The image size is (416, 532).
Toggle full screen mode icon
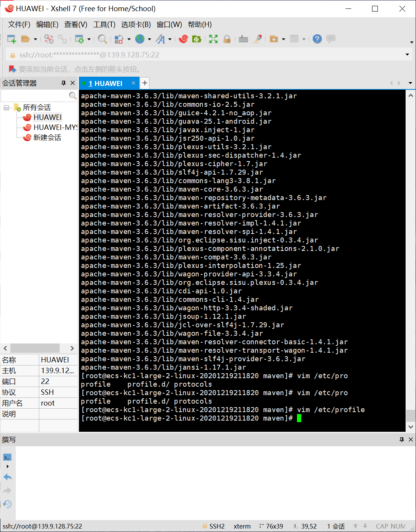click(213, 39)
